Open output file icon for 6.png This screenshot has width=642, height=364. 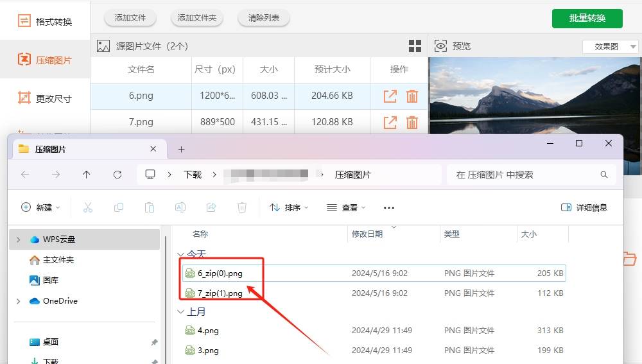390,96
